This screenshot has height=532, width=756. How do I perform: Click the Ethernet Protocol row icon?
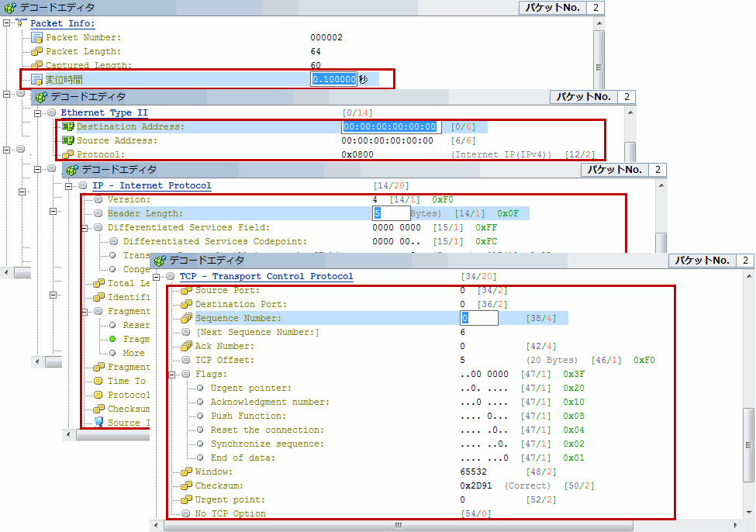68,154
